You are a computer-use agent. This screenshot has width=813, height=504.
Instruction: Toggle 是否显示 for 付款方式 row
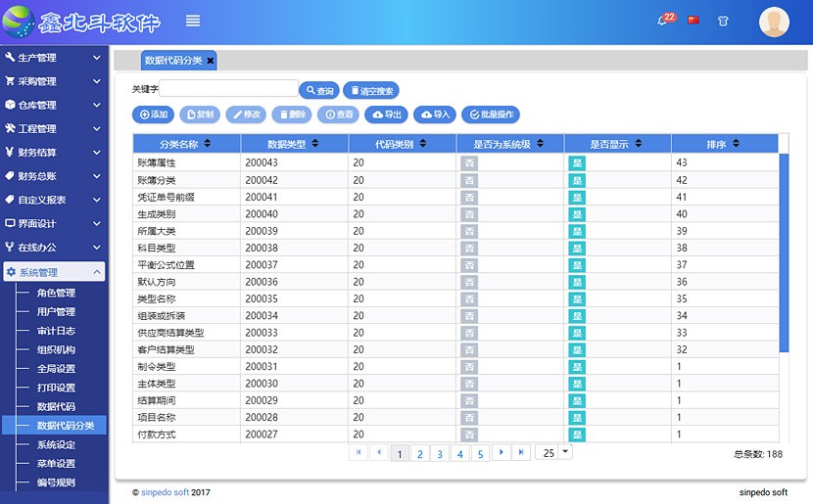coord(576,435)
